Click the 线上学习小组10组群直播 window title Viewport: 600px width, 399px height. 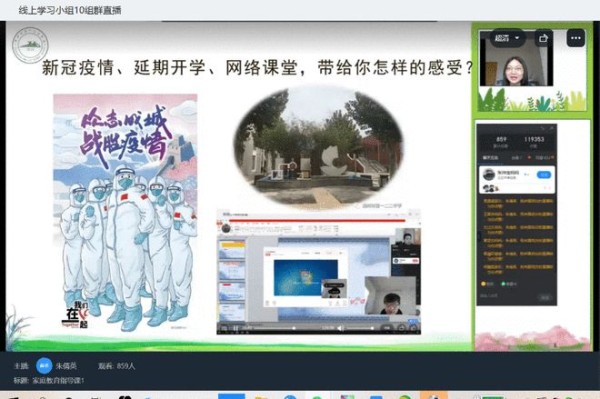[70, 10]
